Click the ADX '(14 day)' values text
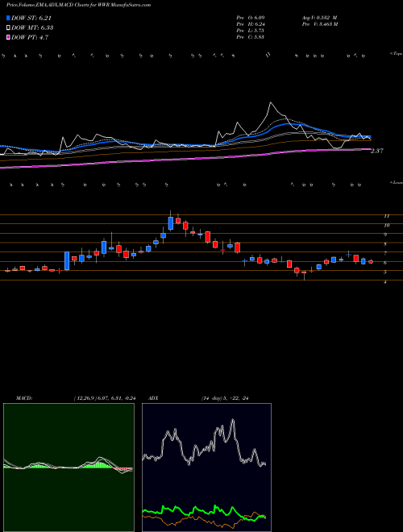Viewport: 403px width, 532px height. [225, 398]
